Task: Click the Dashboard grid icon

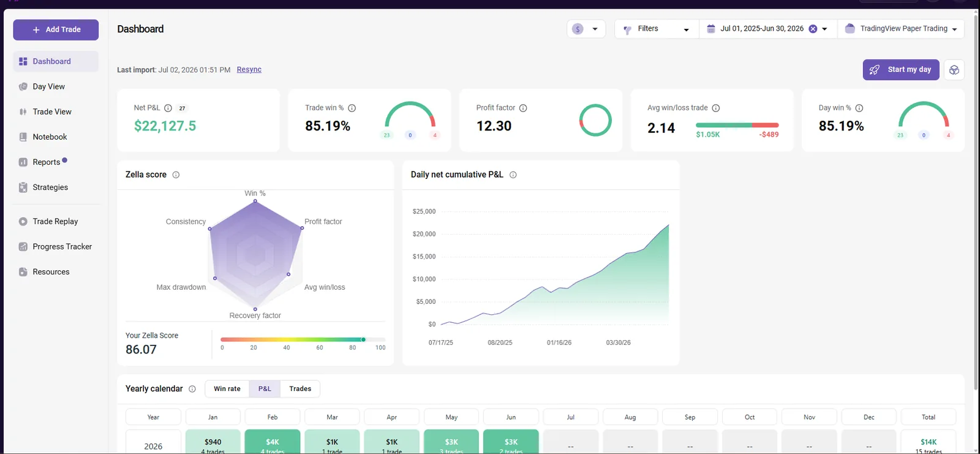Action: point(23,61)
